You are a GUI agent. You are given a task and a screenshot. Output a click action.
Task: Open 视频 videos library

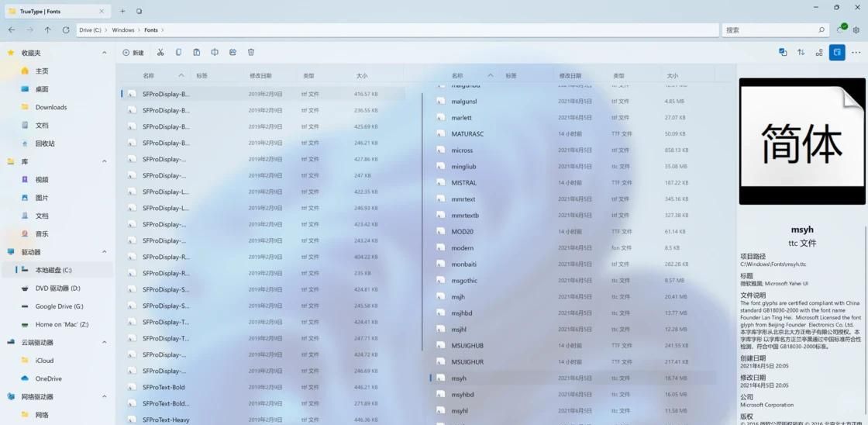click(x=58, y=179)
